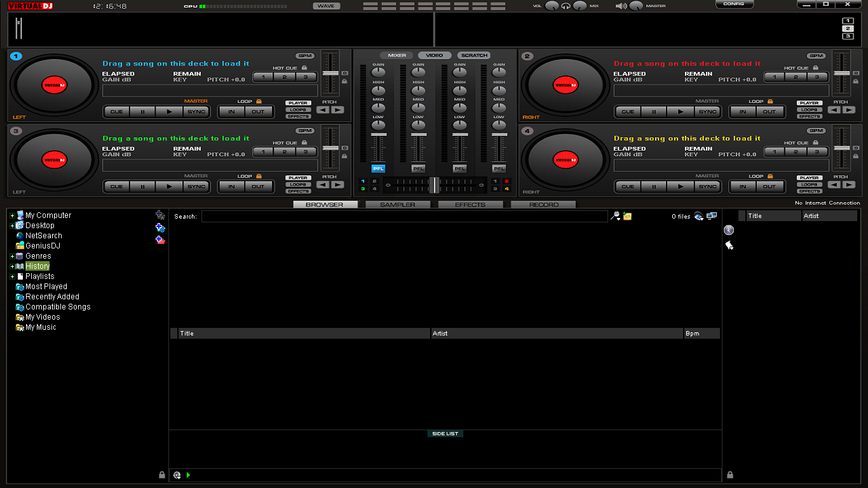Expand My Computer in the browser tree
868x488 pixels.
click(x=11, y=215)
